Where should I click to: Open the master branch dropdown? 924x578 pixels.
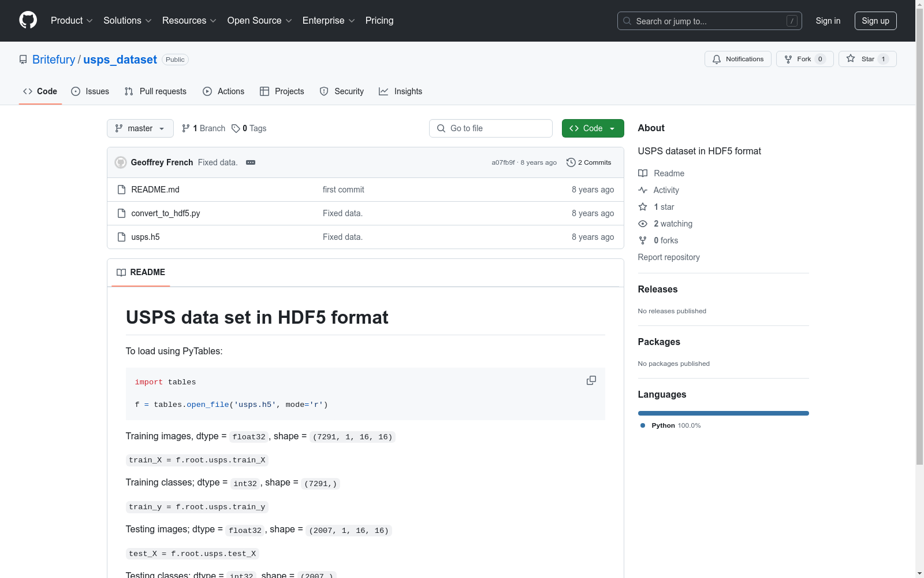140,128
